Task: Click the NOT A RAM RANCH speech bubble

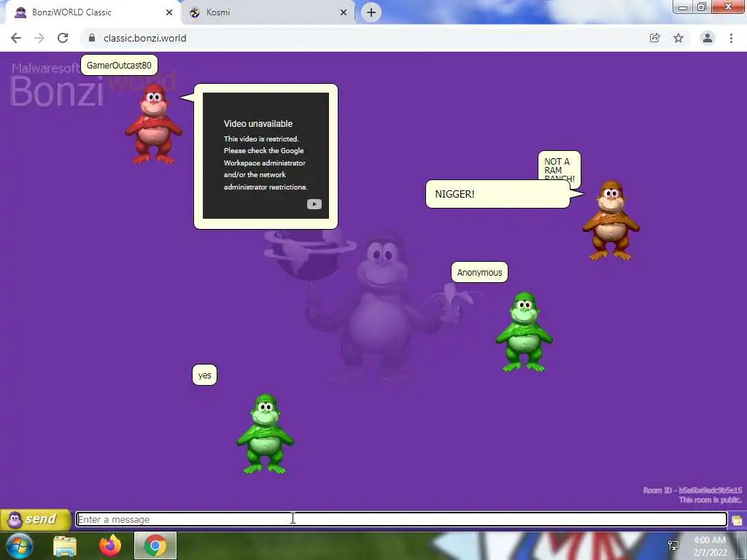Action: pyautogui.click(x=560, y=166)
